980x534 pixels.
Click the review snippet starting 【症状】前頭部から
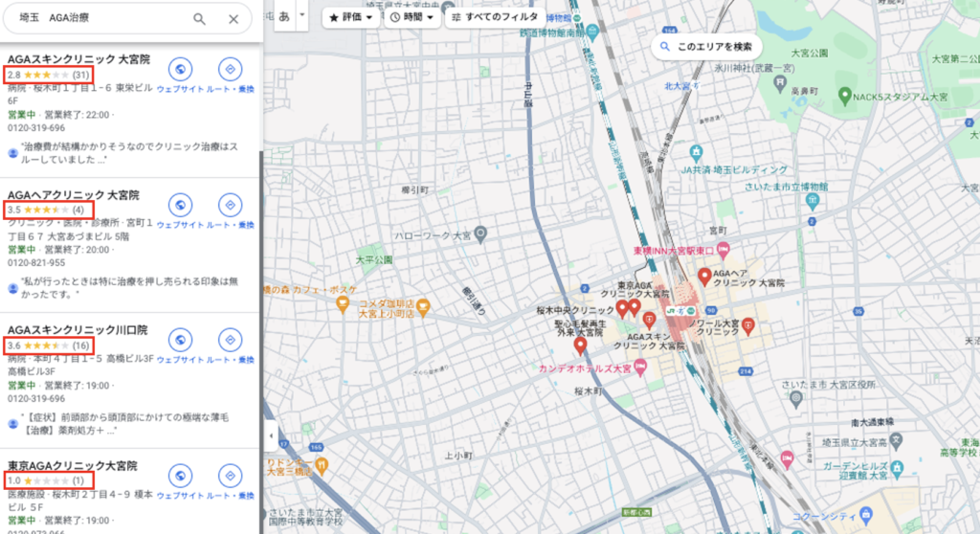tap(125, 423)
